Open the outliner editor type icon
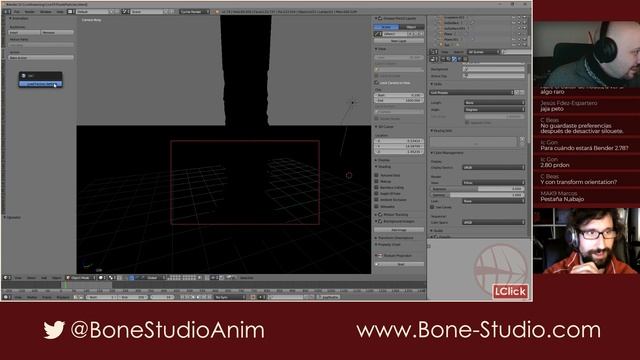 tap(433, 52)
